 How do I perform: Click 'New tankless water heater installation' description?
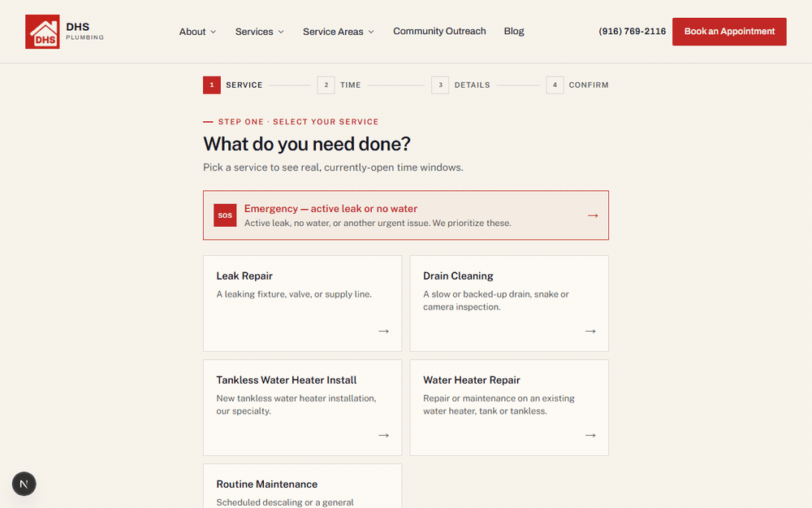click(296, 404)
